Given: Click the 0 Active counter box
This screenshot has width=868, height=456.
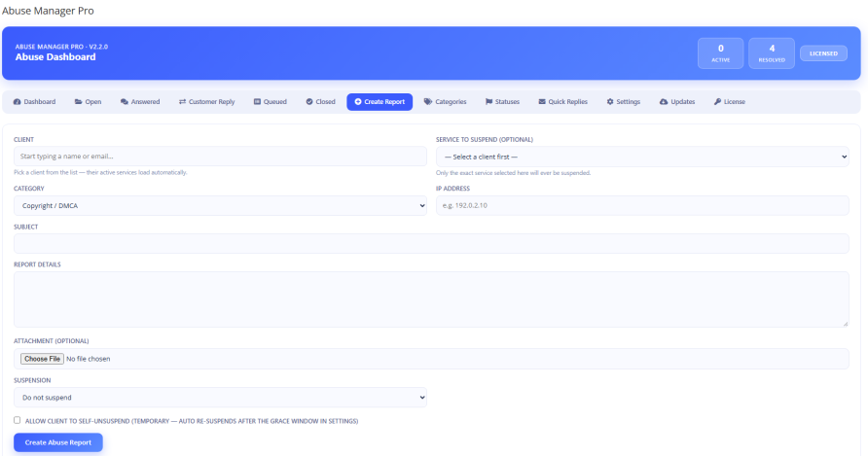Looking at the screenshot, I should click(x=720, y=53).
